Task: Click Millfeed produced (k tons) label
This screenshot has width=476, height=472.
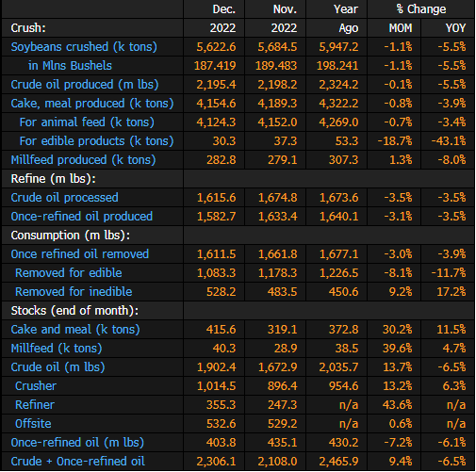Action: [83, 160]
